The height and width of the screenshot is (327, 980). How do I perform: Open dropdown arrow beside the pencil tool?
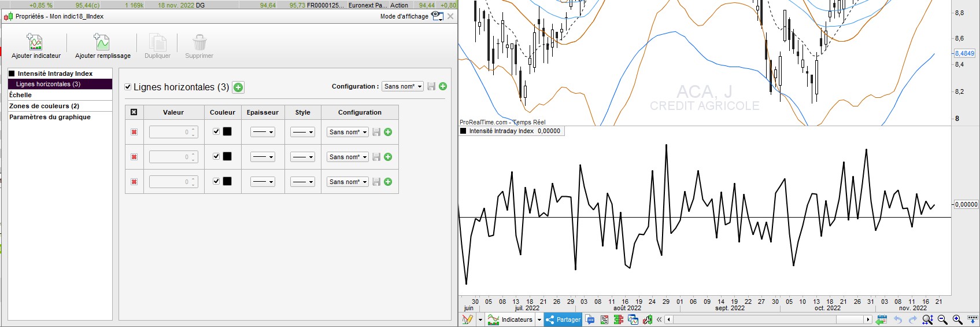pos(480,319)
